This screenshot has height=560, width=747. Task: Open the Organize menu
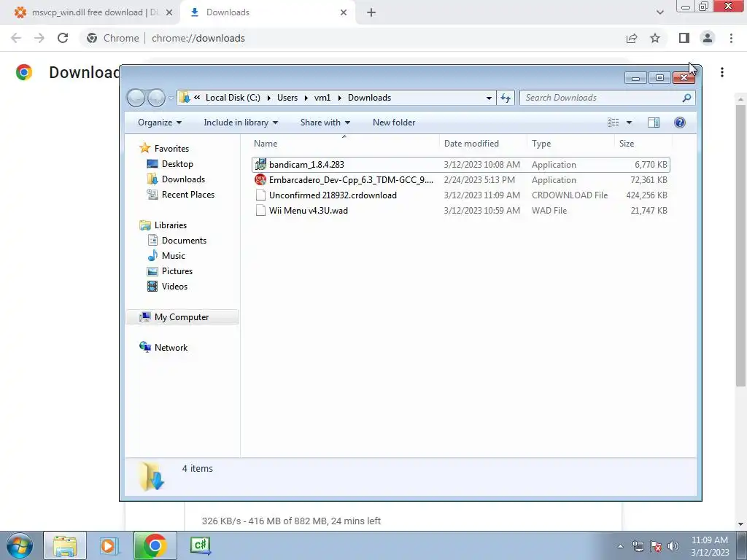click(x=160, y=122)
